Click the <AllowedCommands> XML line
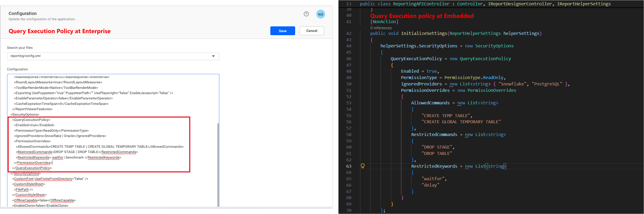This screenshot has width=644, height=214. [x=100, y=147]
